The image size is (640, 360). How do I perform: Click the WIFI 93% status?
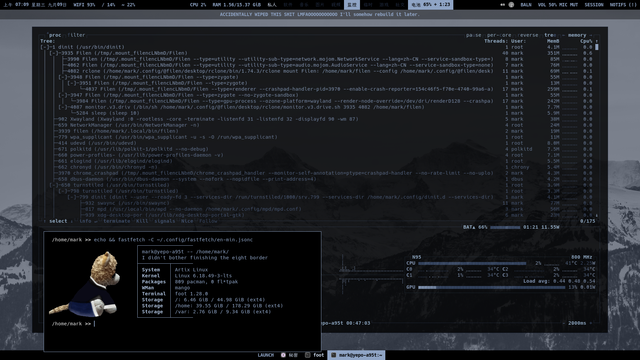tap(84, 5)
